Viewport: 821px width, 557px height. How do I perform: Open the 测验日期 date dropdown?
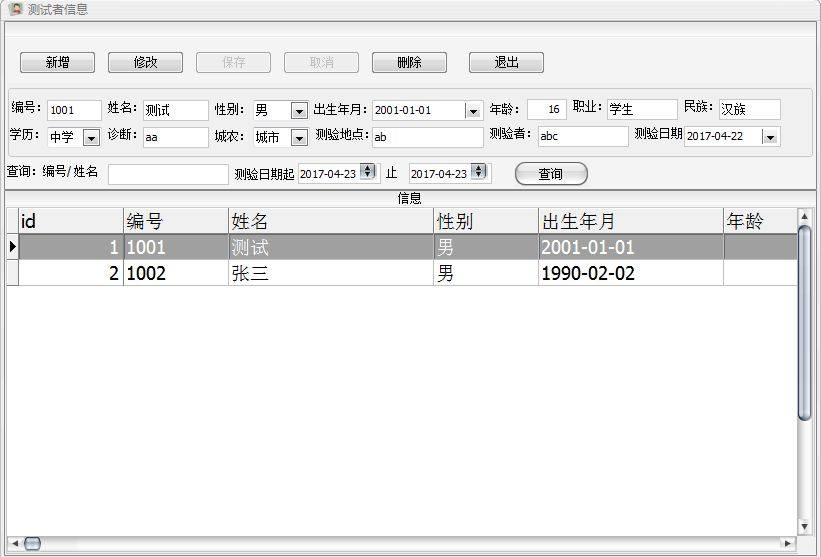[770, 137]
